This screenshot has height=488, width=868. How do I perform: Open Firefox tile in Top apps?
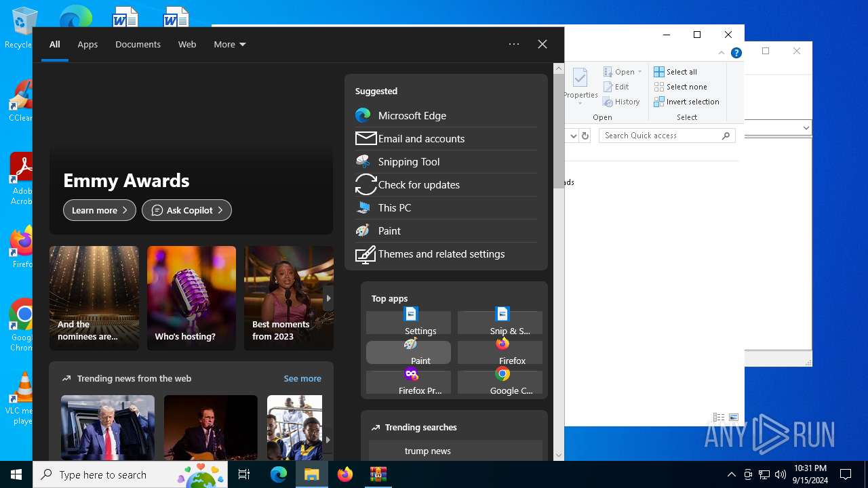pos(500,352)
